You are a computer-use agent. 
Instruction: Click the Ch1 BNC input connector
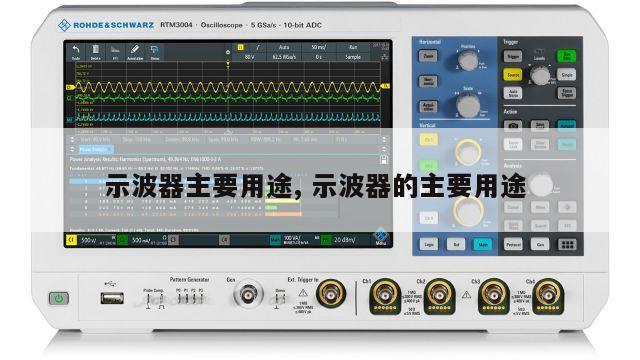point(385,296)
